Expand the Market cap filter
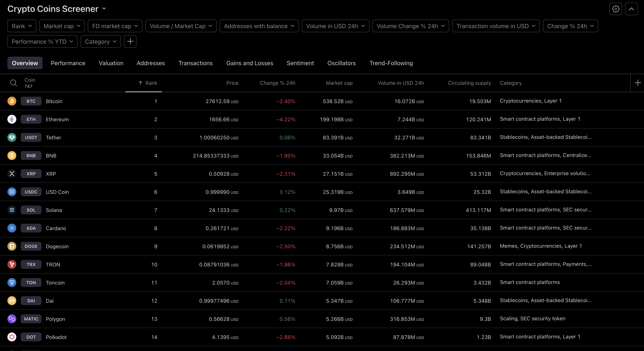Screen dimensions: 644x351 (x=62, y=26)
